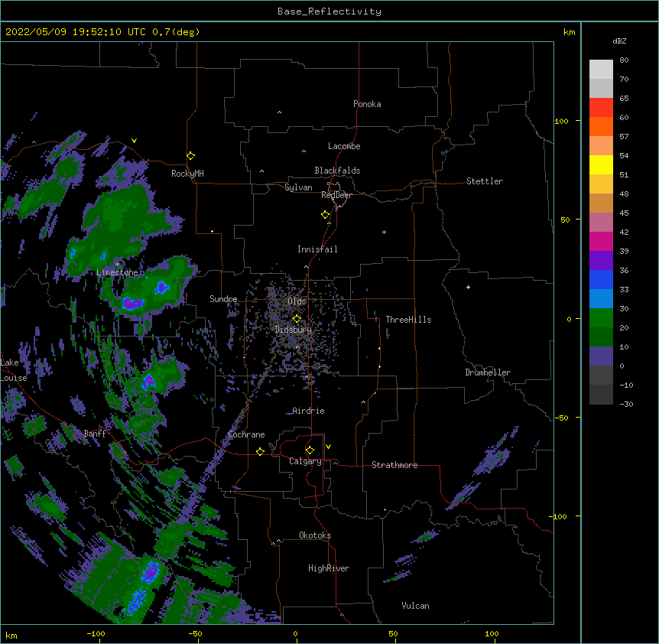Click the Airdrie city label
The width and height of the screenshot is (659, 644).
[x=308, y=411]
